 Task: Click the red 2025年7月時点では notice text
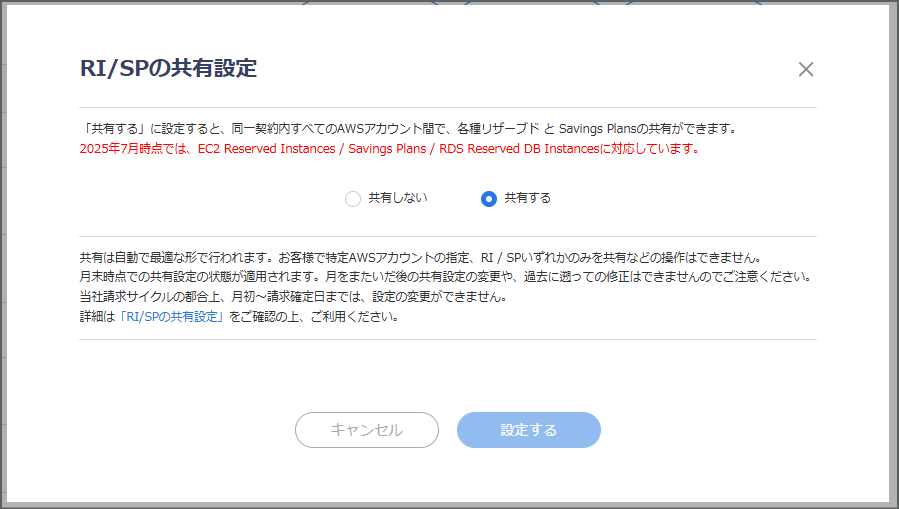point(136,149)
